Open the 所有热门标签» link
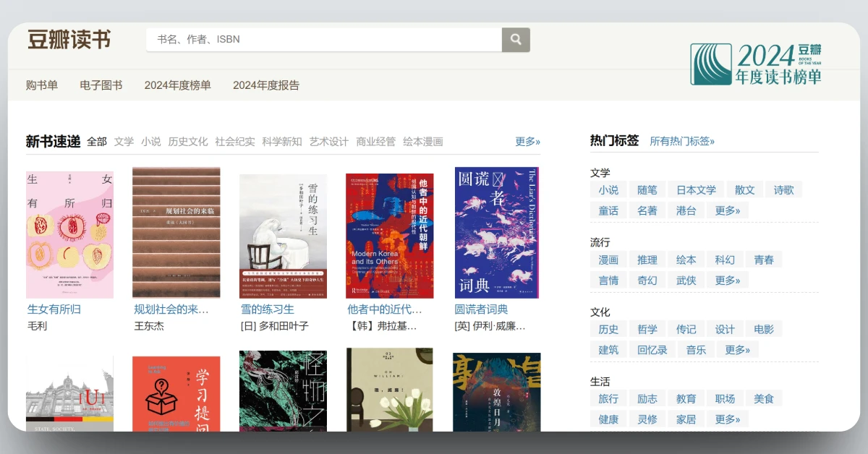The image size is (868, 454). tap(682, 142)
